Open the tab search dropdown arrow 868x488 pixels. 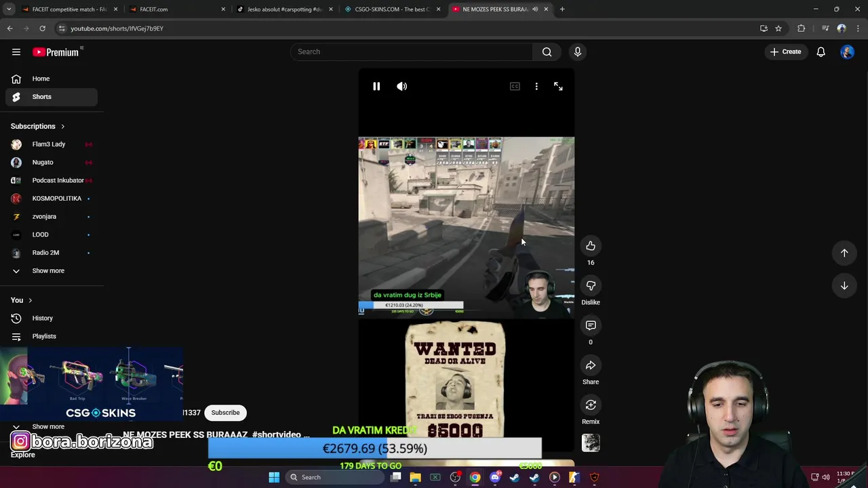(9, 9)
